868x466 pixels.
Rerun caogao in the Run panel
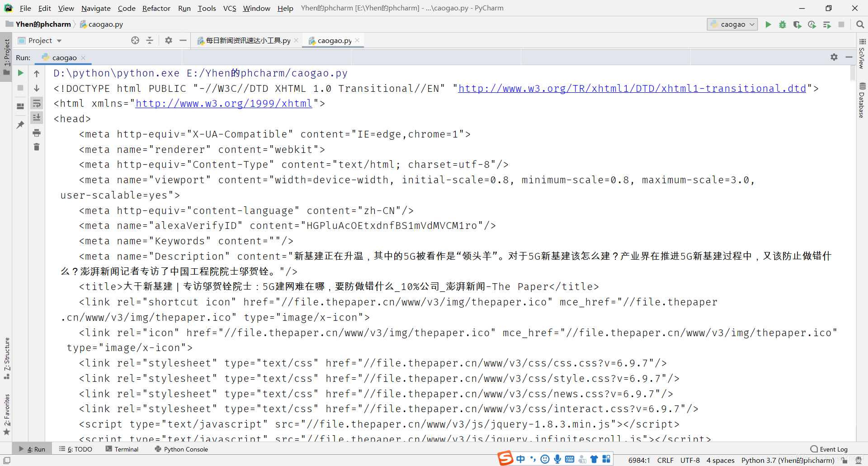coord(20,73)
